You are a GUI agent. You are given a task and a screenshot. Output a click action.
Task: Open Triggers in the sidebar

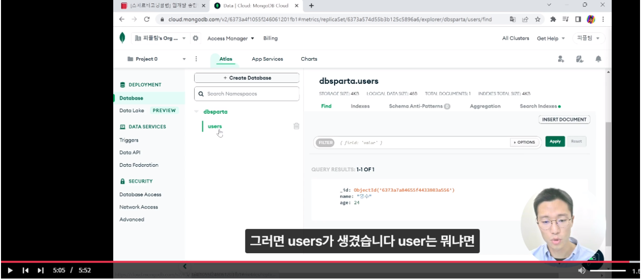pos(129,140)
